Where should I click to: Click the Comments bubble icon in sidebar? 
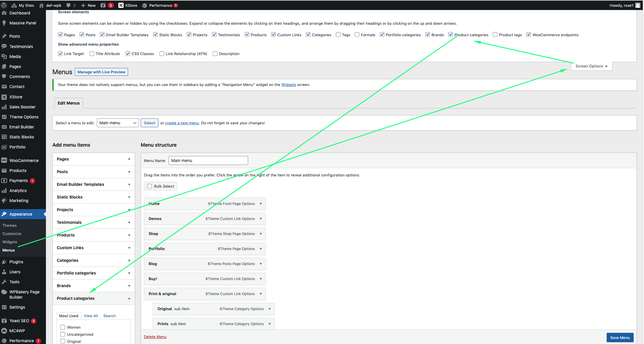(x=4, y=77)
